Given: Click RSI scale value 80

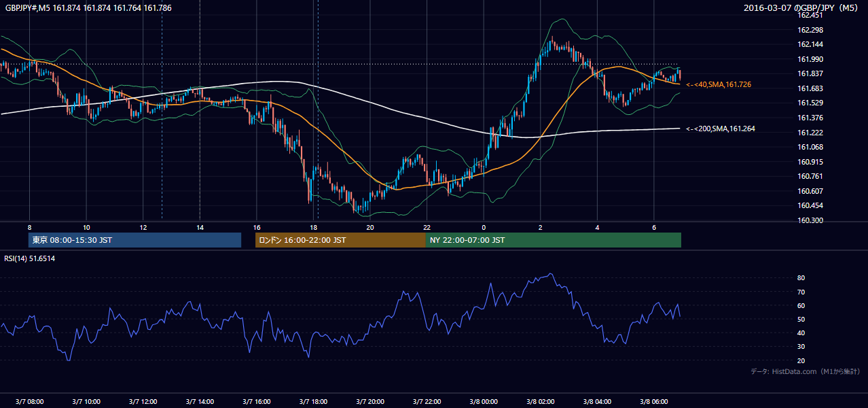Looking at the screenshot, I should [801, 278].
